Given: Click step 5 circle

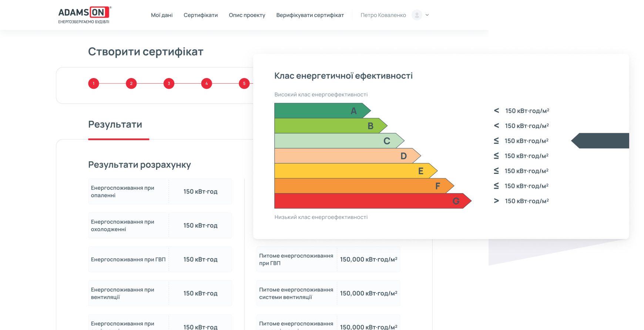Looking at the screenshot, I should 244,84.
